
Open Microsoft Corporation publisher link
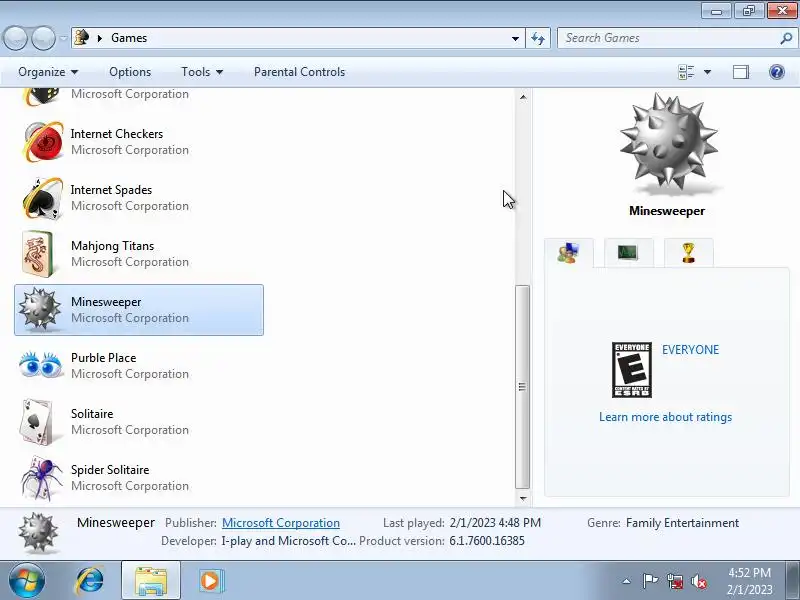click(x=281, y=523)
